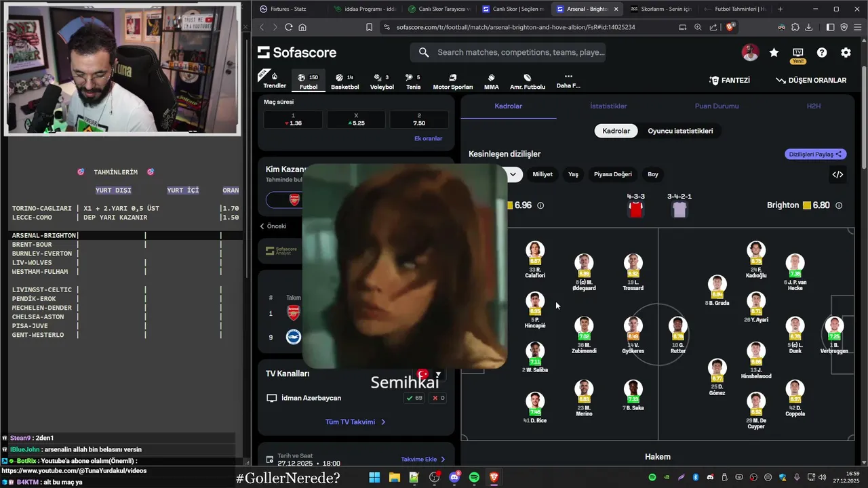This screenshot has height=488, width=868.
Task: Reload the browser page
Action: (288, 27)
